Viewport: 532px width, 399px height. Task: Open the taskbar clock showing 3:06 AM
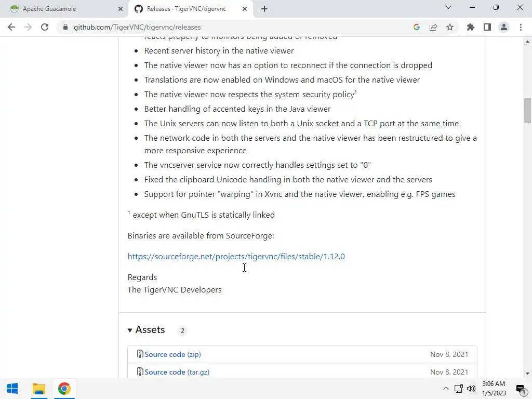tap(494, 389)
